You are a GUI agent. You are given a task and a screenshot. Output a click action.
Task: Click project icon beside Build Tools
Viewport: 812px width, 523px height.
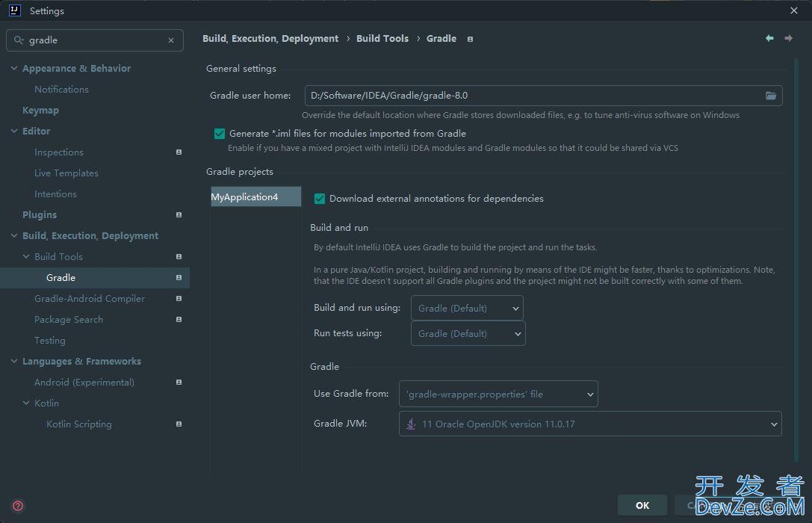pos(179,257)
